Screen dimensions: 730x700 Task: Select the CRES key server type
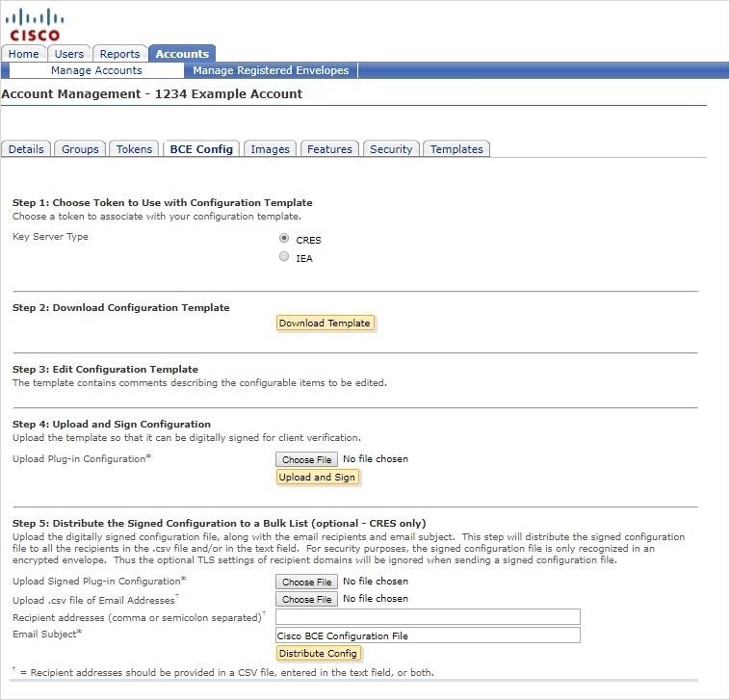click(284, 239)
